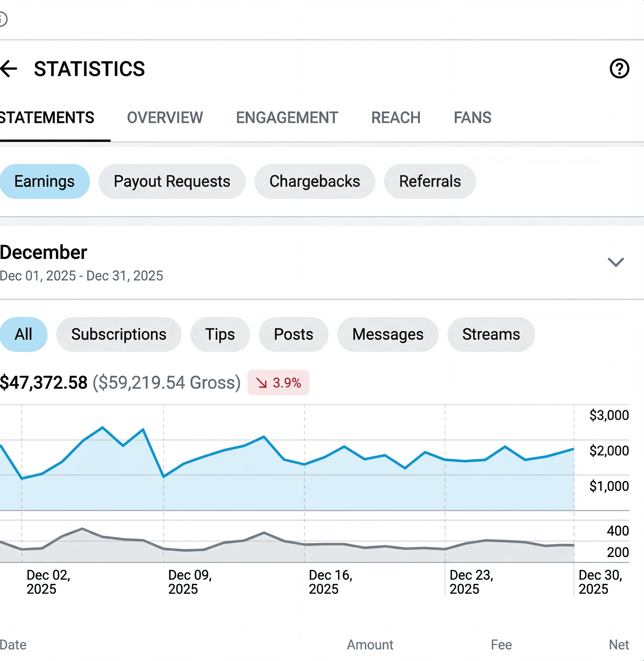This screenshot has height=661, width=644.
Task: Select the Earnings chip
Action: 44,181
